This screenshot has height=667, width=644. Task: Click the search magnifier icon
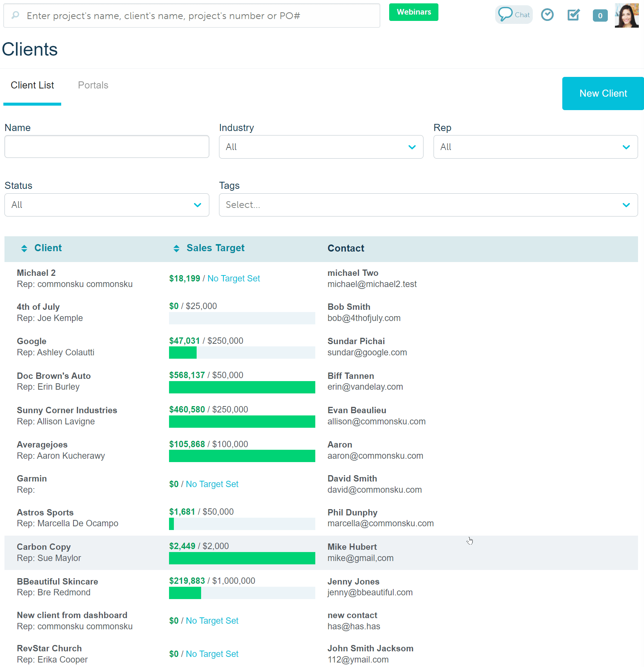click(15, 15)
